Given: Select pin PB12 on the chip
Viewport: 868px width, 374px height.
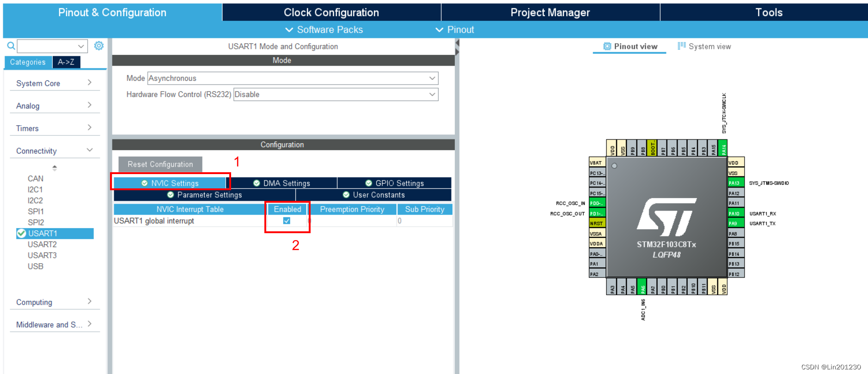Looking at the screenshot, I should click(736, 274).
